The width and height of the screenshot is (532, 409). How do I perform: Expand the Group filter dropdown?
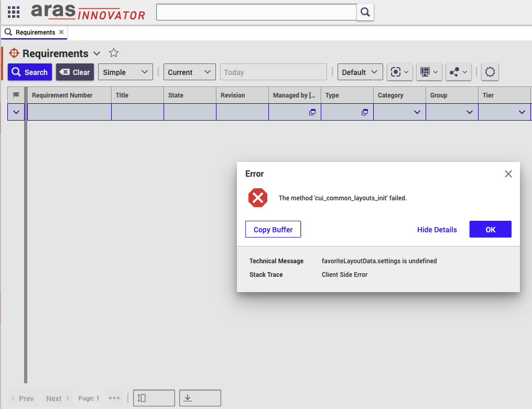(470, 112)
